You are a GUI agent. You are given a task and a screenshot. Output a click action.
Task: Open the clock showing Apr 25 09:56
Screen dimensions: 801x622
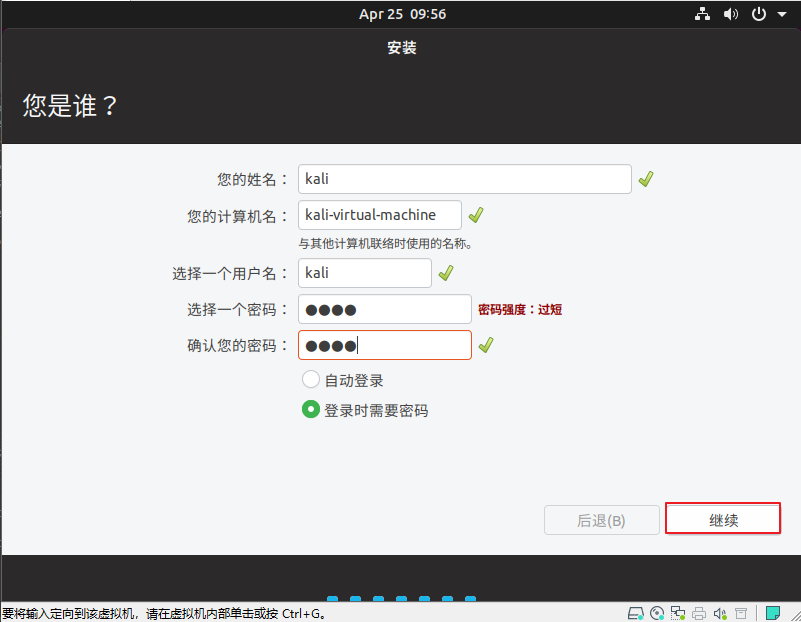coord(402,14)
